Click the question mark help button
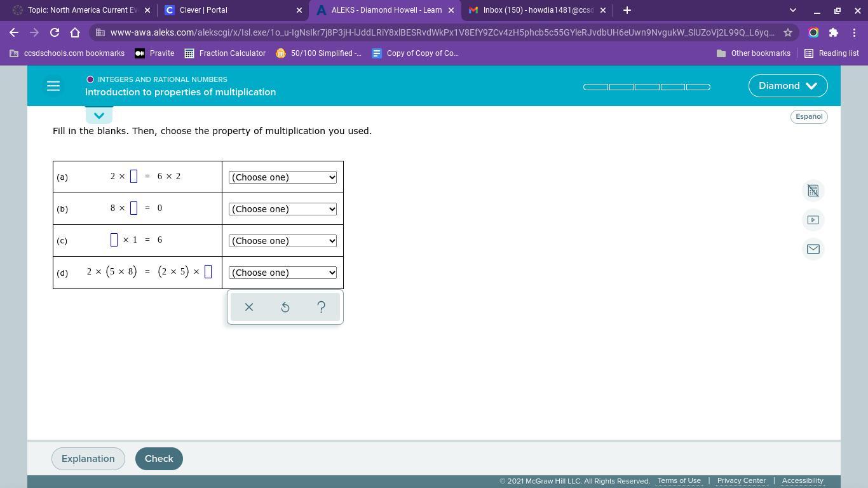The width and height of the screenshot is (868, 488). (322, 307)
